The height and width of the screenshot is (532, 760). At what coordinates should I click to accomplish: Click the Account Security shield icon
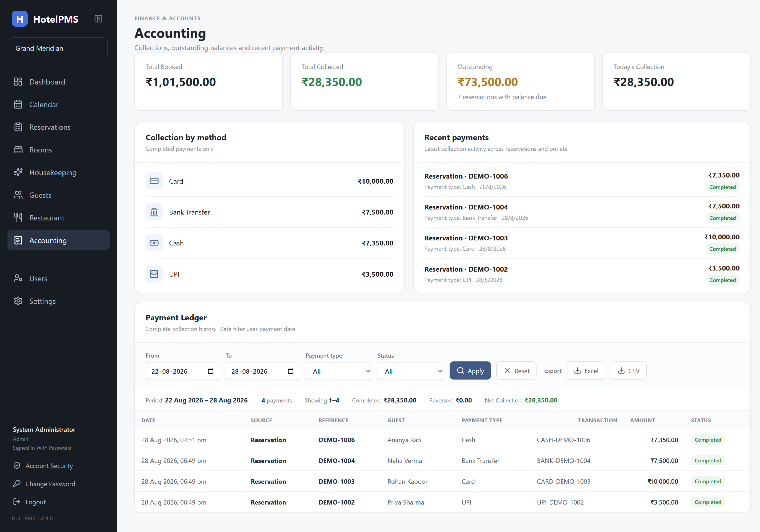pyautogui.click(x=17, y=465)
